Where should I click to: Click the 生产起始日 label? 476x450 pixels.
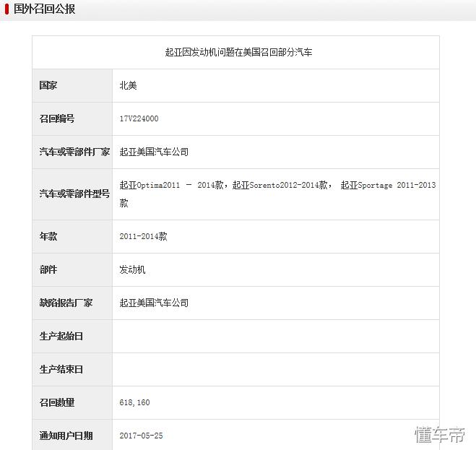61,336
